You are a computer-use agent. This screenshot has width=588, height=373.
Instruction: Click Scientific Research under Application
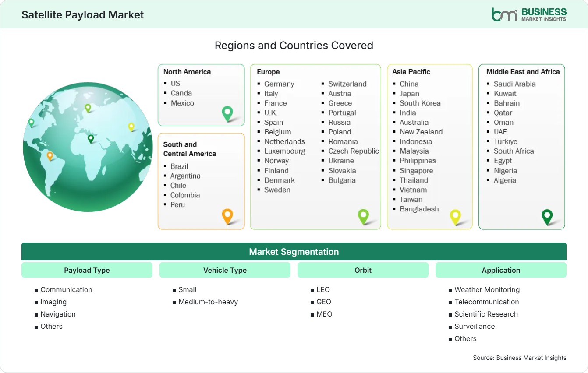click(486, 314)
